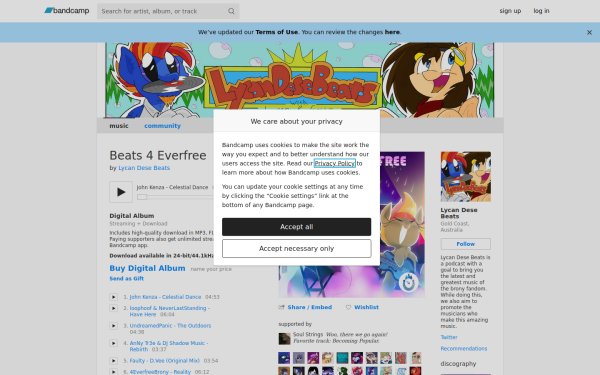Add album to Wishlist
Screen dimensions: 600x375
click(x=366, y=307)
